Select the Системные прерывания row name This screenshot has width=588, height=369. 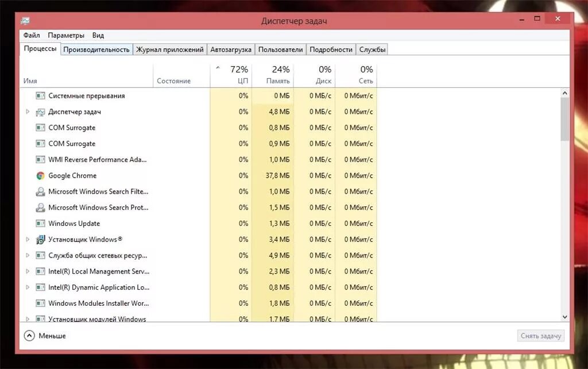(x=87, y=96)
